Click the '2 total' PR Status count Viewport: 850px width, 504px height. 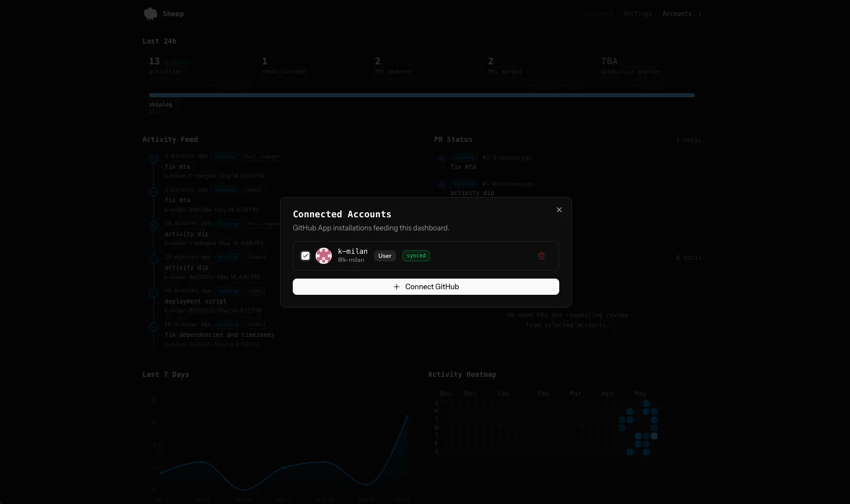pyautogui.click(x=688, y=140)
